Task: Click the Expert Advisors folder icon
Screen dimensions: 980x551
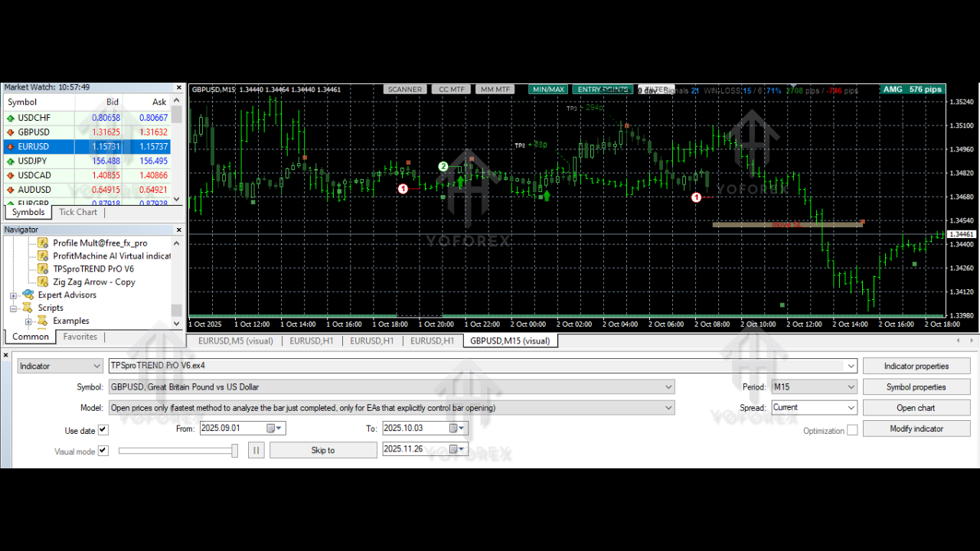Action: point(28,295)
